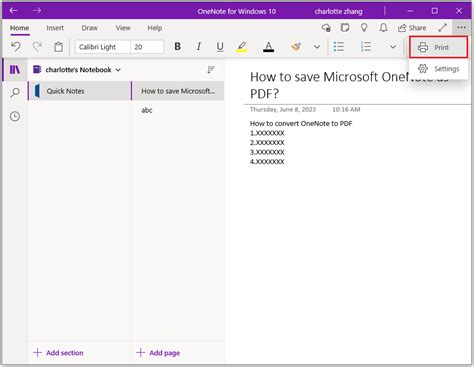This screenshot has height=367, width=474.
Task: Open the sticky notes feed icon
Action: [345, 28]
